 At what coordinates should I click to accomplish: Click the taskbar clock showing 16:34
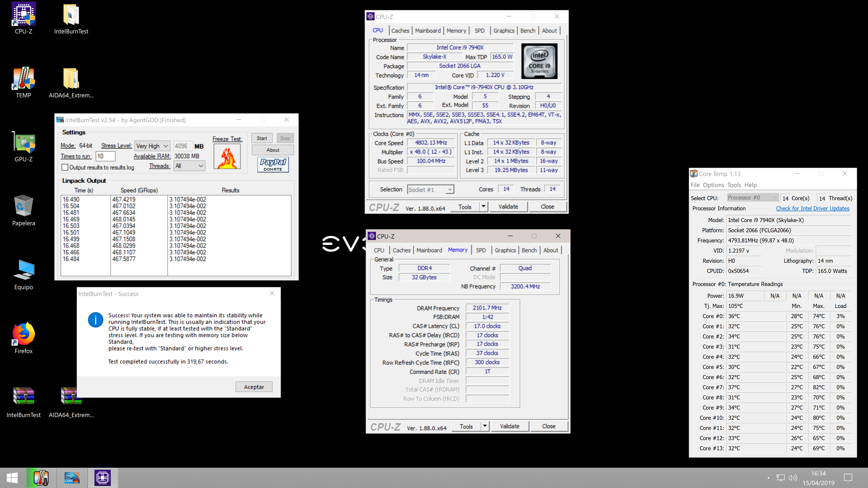818,478
